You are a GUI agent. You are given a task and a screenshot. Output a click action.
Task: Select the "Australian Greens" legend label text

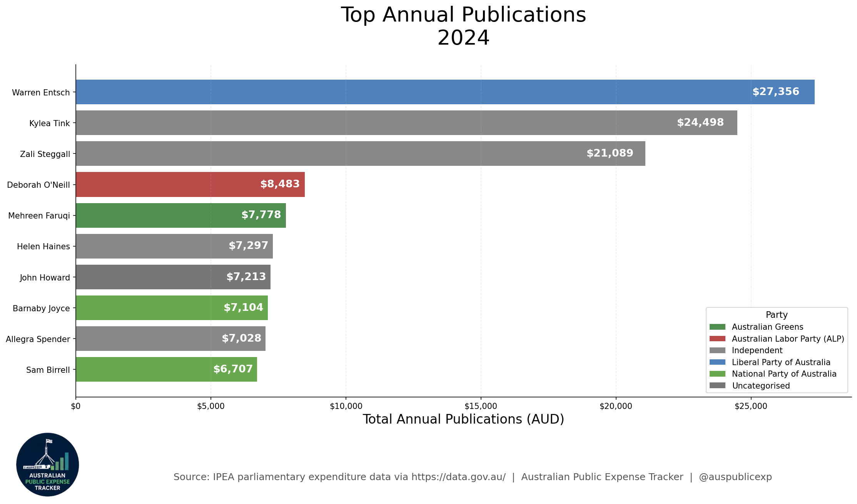768,327
